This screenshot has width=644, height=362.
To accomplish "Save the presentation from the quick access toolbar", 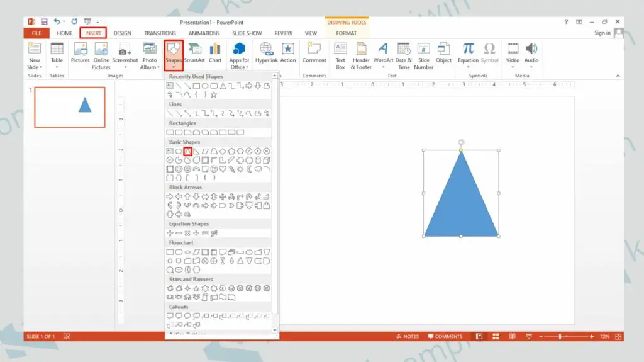I will [44, 21].
